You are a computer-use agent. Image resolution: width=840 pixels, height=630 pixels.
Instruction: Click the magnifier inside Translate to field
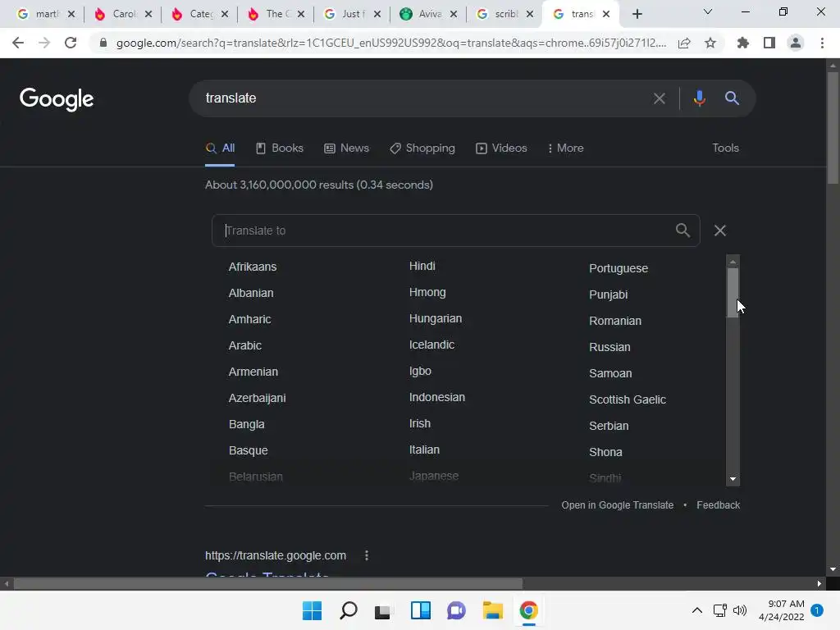click(682, 231)
